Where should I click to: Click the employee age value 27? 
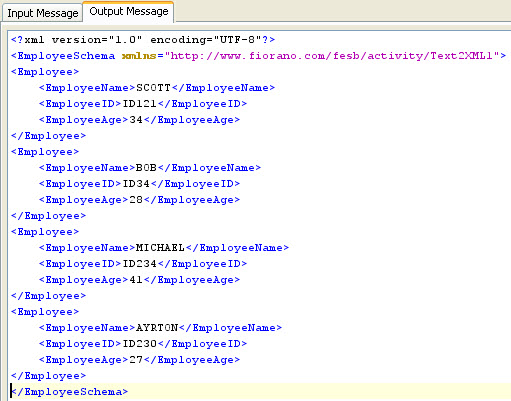point(136,360)
